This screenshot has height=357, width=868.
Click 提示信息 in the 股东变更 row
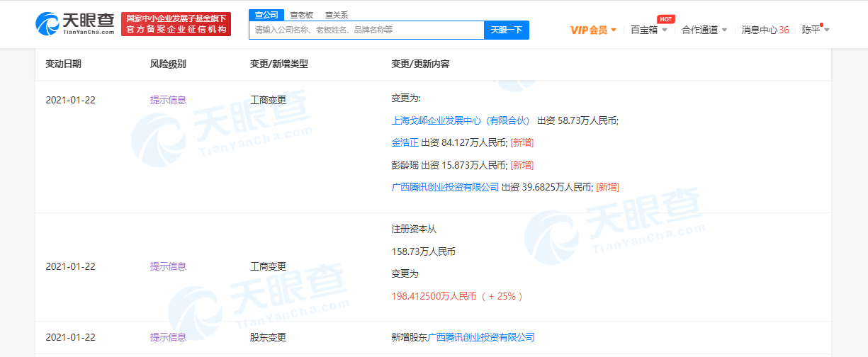pos(168,337)
